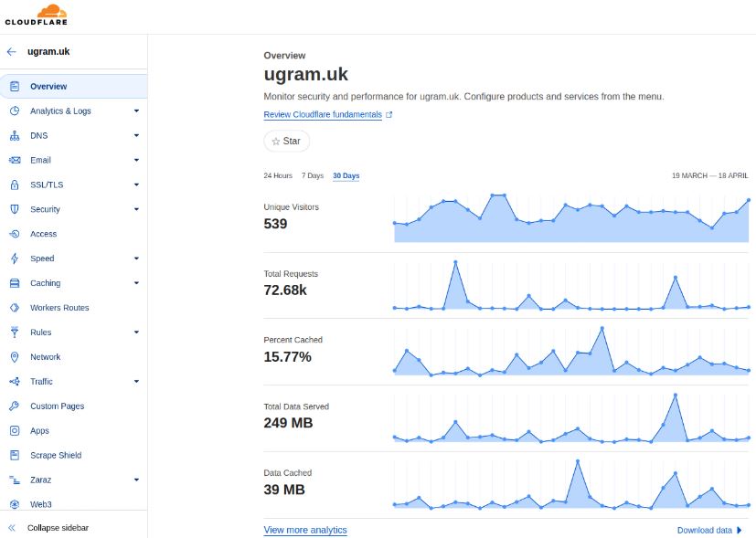
Task: Expand the SSL/TLS submenu arrow
Action: coord(136,185)
